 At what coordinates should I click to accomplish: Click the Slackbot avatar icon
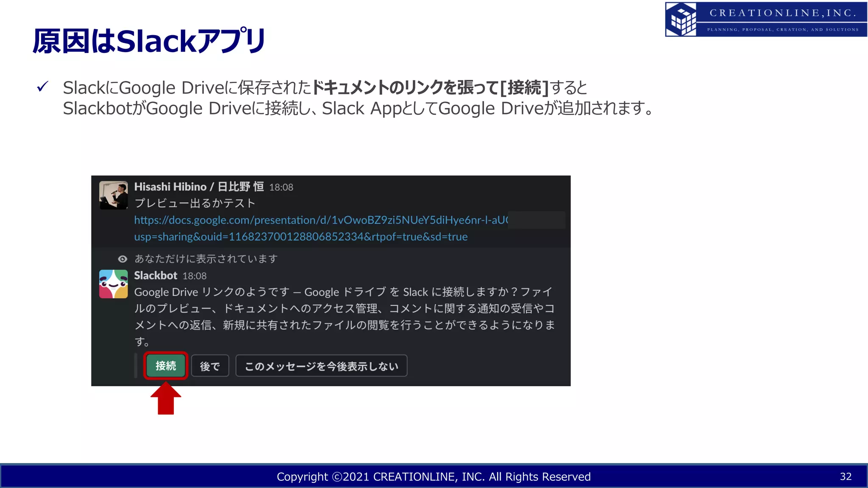pyautogui.click(x=114, y=284)
